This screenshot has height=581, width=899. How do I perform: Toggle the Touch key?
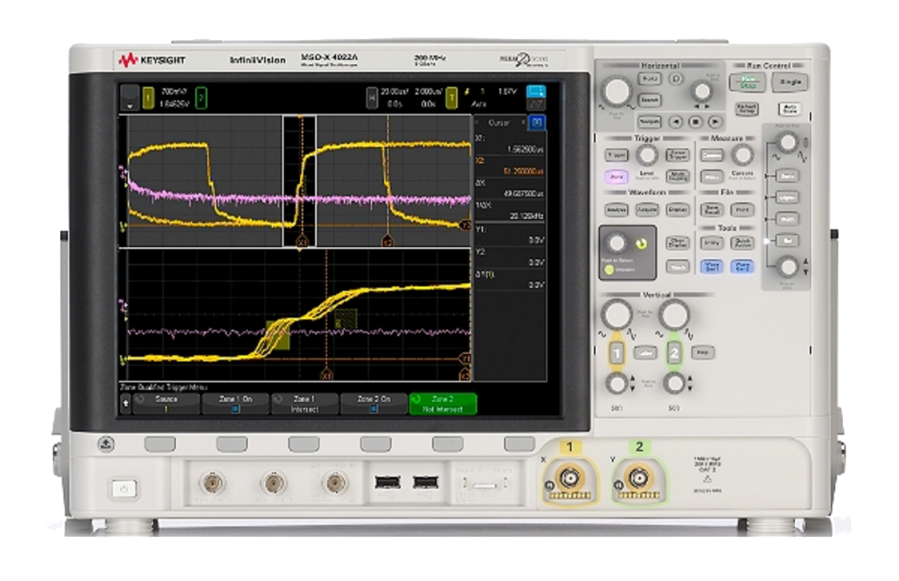click(677, 267)
